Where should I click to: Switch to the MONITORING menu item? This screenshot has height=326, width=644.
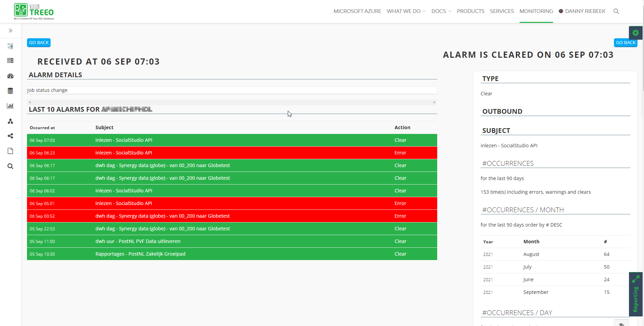(x=536, y=11)
